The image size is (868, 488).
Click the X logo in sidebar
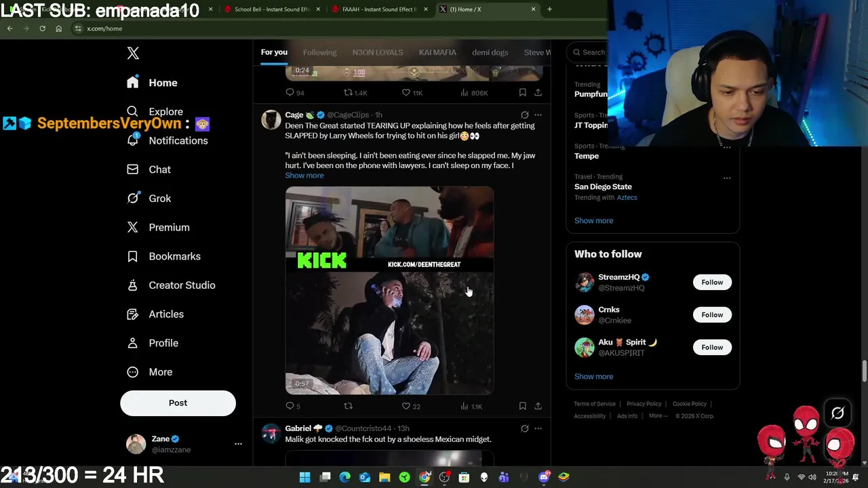[x=133, y=53]
